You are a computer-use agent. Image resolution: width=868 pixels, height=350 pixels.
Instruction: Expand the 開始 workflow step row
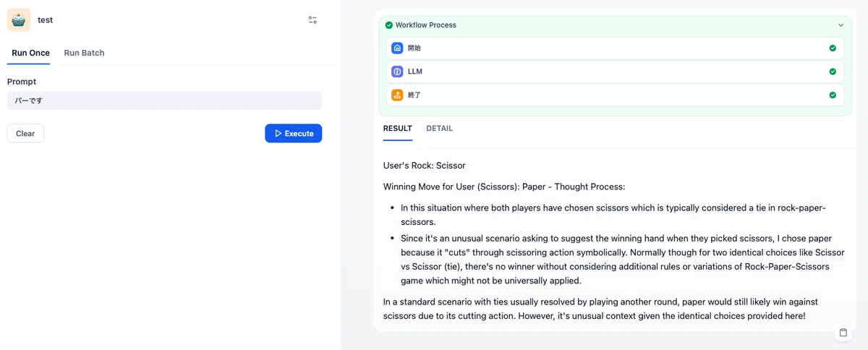[614, 48]
